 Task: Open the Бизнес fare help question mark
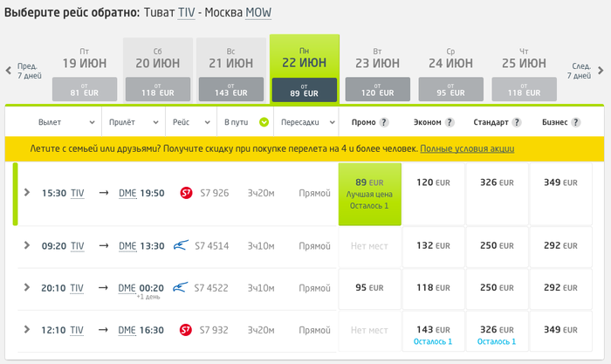click(575, 122)
